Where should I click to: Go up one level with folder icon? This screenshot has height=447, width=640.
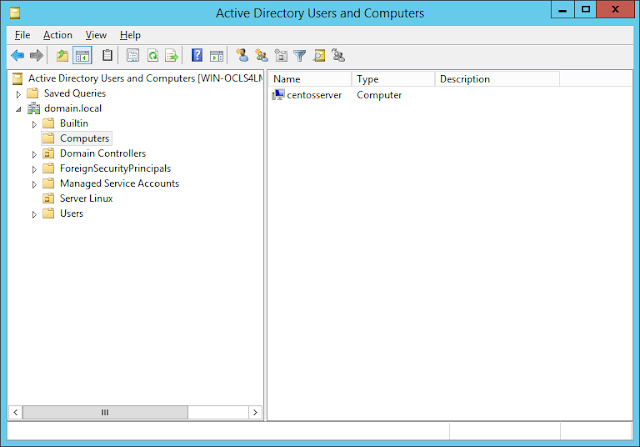coord(62,55)
